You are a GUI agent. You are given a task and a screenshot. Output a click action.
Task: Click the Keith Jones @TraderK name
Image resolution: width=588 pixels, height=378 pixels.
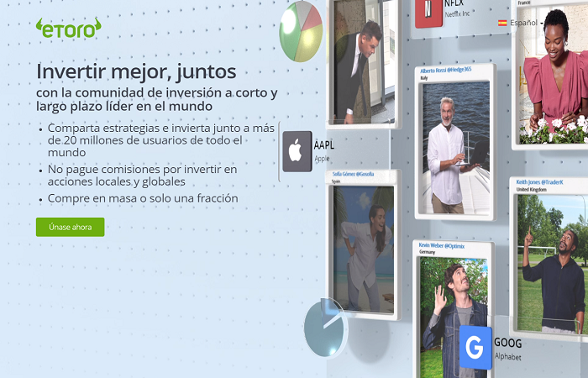[x=539, y=182]
